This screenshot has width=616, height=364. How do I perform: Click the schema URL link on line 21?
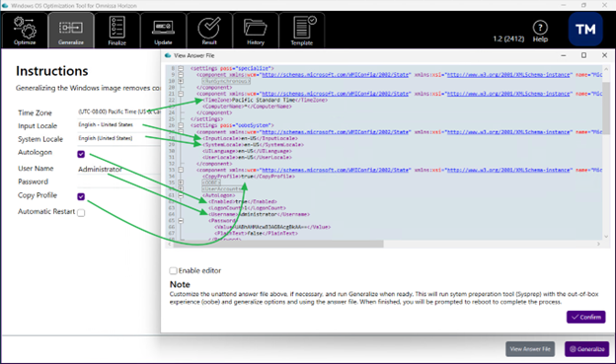click(x=335, y=94)
